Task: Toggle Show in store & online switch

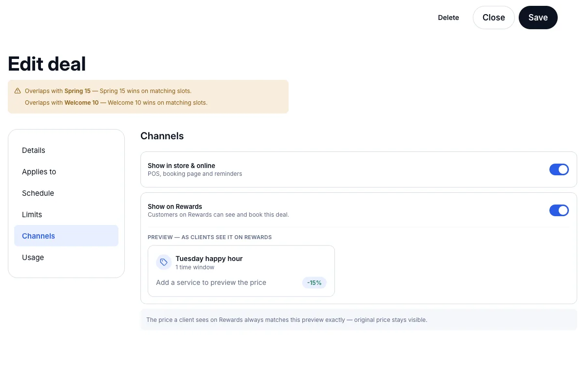Action: (x=559, y=169)
